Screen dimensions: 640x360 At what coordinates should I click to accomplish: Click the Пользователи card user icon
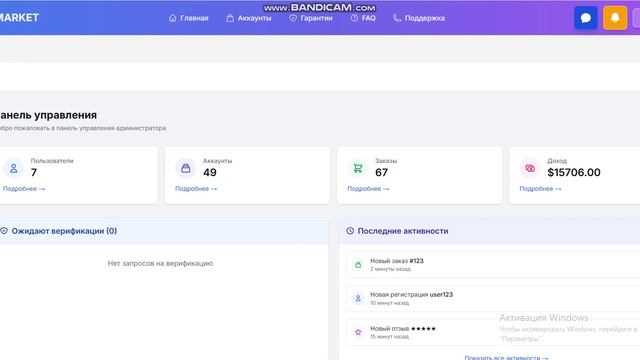13,168
